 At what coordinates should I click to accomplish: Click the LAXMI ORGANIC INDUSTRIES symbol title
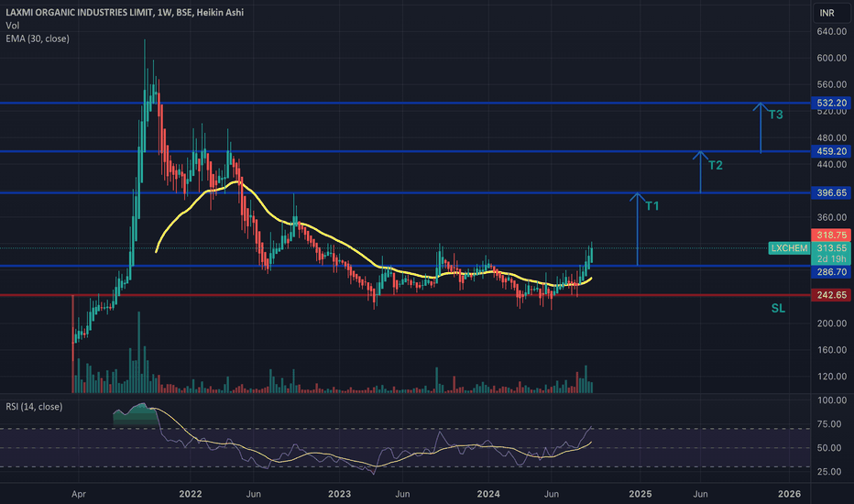pos(125,12)
